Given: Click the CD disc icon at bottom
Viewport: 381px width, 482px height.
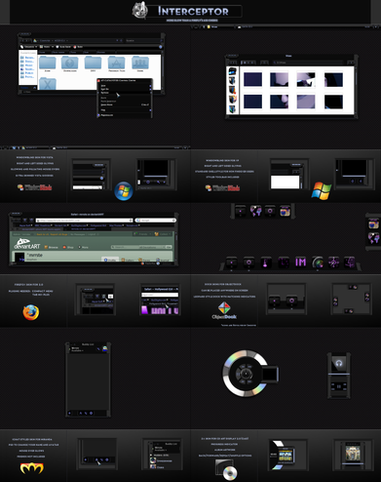Looking at the screenshot, I should coord(230,473).
